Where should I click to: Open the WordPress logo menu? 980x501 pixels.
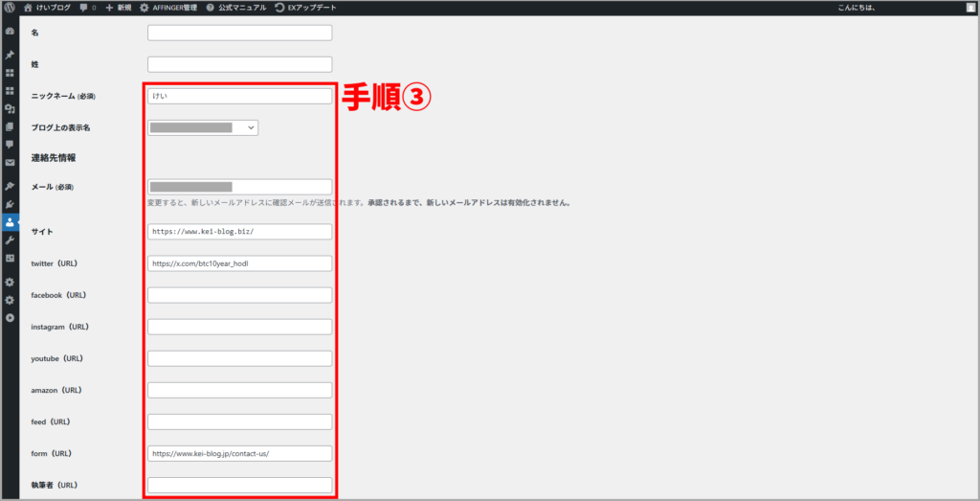[10, 8]
